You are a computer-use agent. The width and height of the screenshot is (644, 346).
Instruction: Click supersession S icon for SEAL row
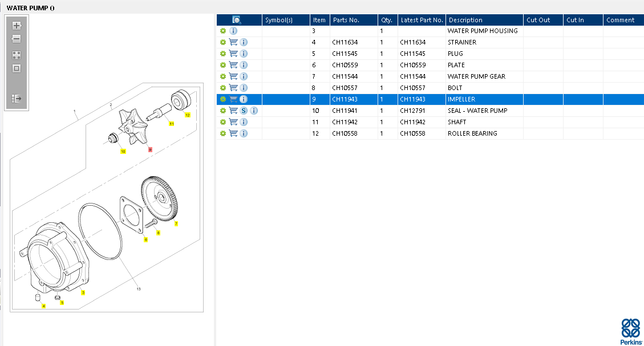point(244,111)
